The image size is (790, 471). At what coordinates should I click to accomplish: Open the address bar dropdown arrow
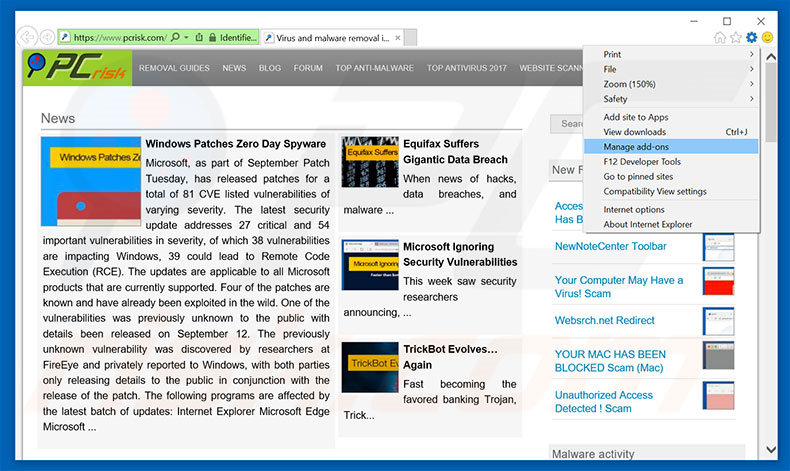[186, 37]
